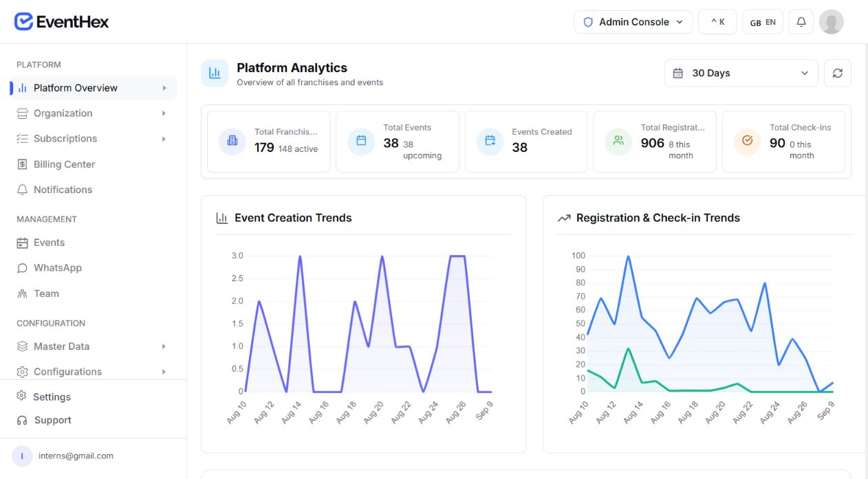The width and height of the screenshot is (868, 479).
Task: Click the Total Registrations stat card
Action: 655,142
